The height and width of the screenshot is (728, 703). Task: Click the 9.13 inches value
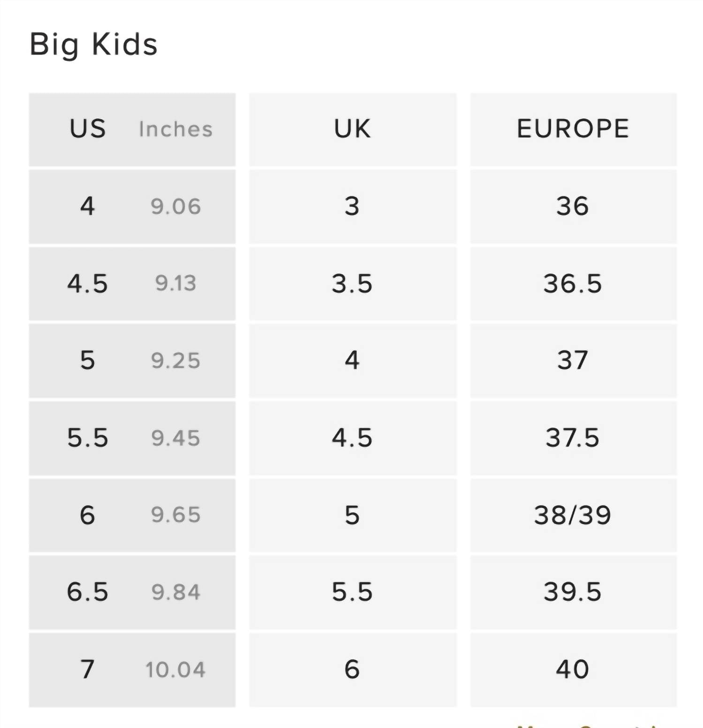(176, 284)
